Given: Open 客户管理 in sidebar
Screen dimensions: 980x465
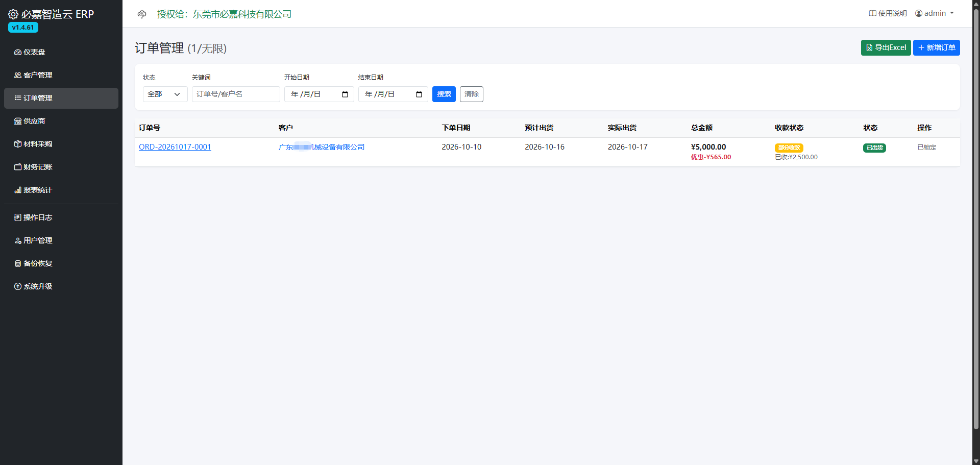Looking at the screenshot, I should coord(61,75).
